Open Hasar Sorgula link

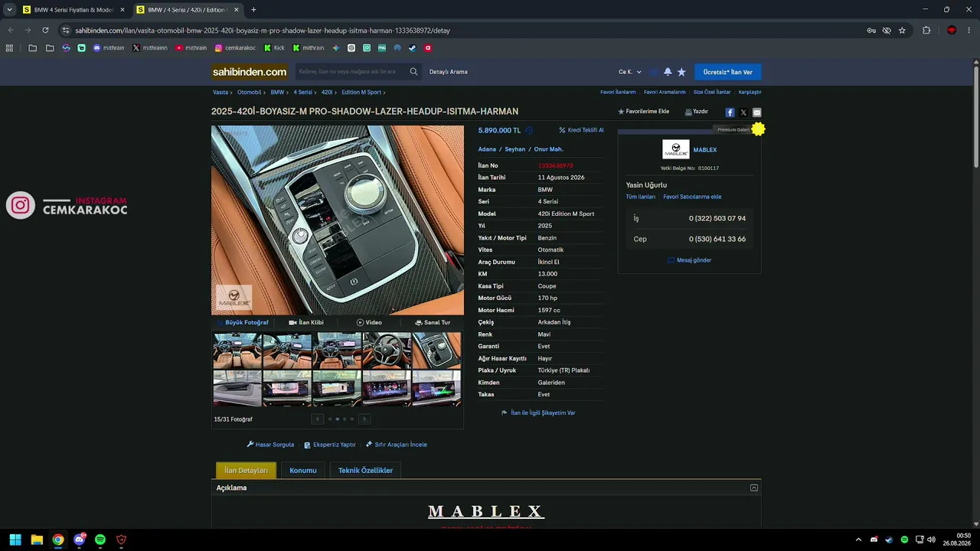270,445
